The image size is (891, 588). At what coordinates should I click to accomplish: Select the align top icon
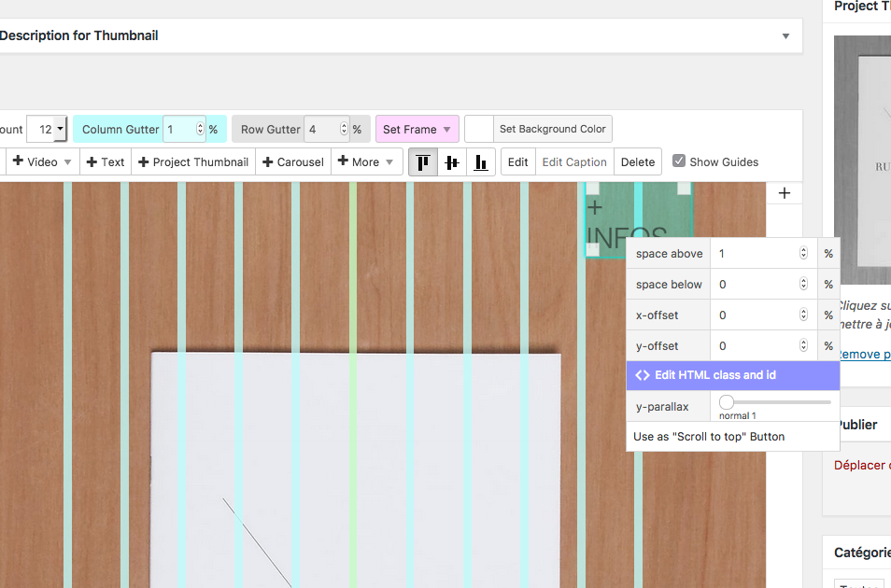(x=423, y=161)
